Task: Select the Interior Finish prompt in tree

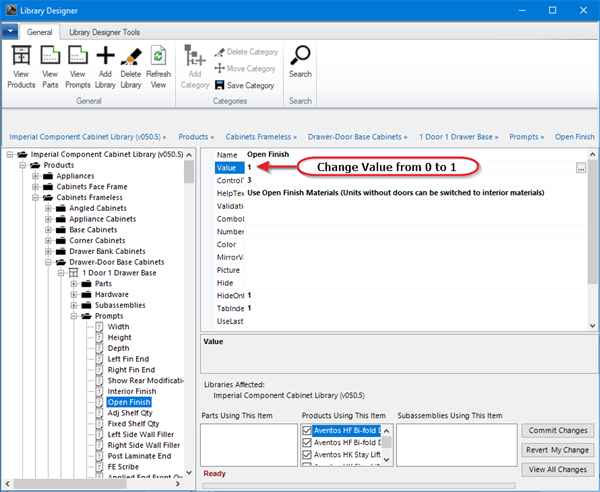Action: 132,391
